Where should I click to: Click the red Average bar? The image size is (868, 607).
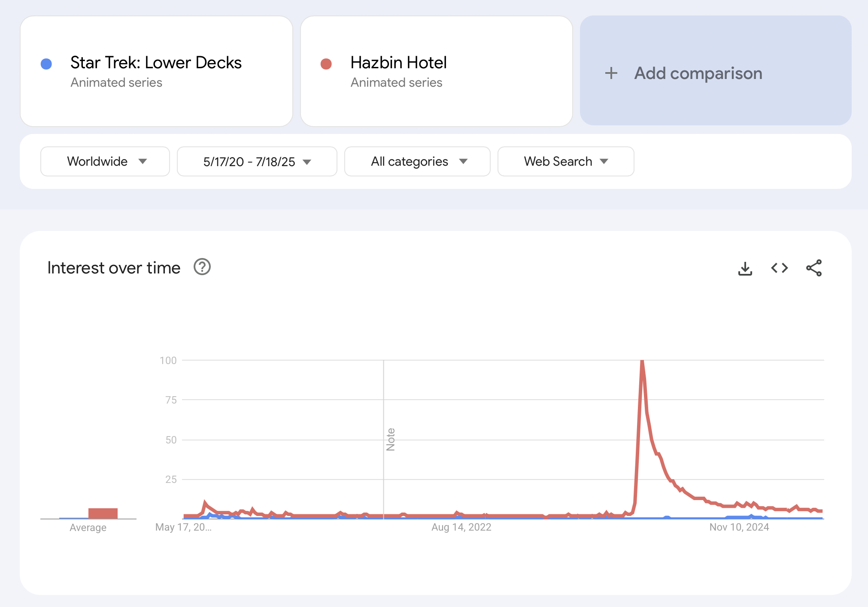[103, 513]
